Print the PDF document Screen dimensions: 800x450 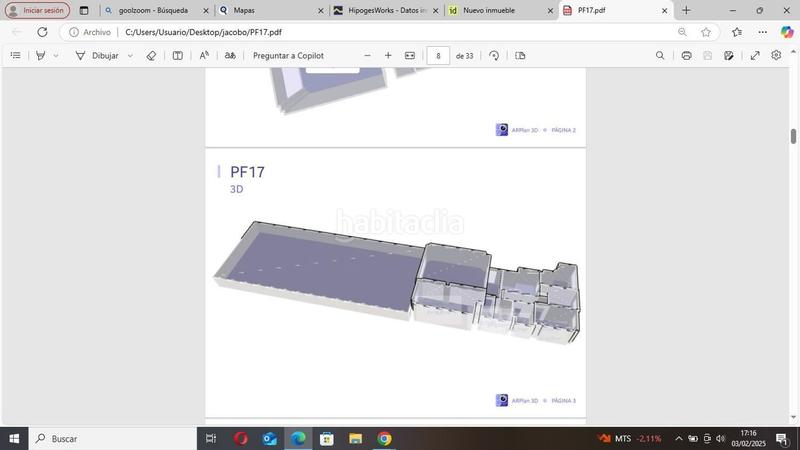(x=686, y=56)
